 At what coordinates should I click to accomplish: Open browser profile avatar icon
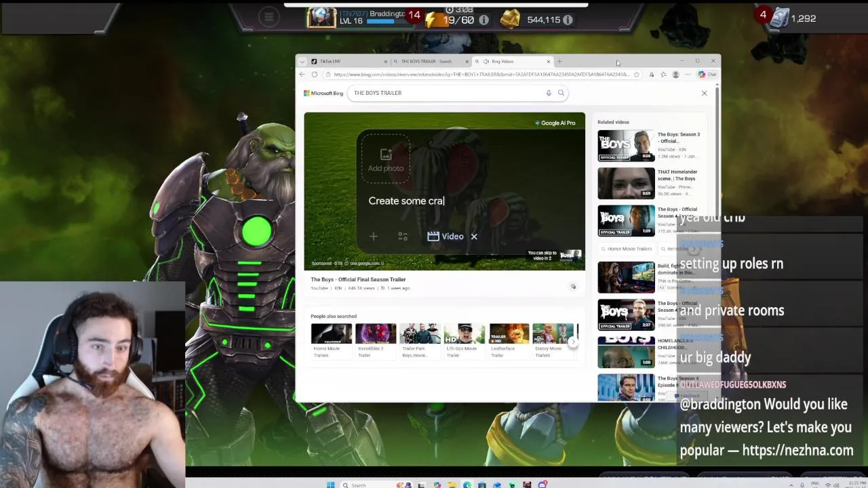675,75
